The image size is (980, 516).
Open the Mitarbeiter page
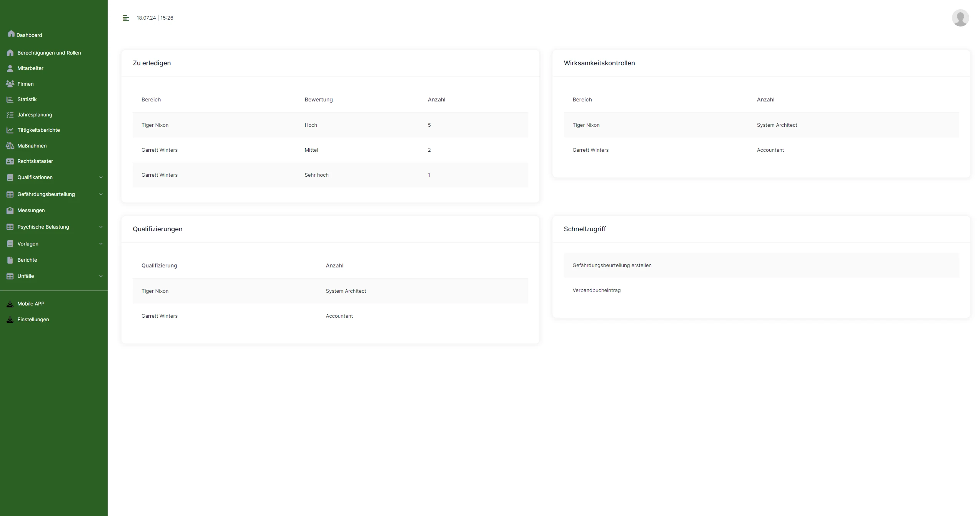tap(30, 68)
